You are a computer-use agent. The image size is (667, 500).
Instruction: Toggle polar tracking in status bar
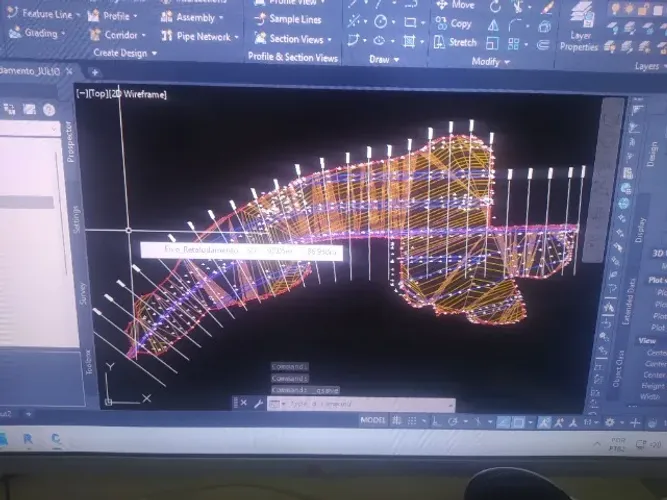click(453, 422)
